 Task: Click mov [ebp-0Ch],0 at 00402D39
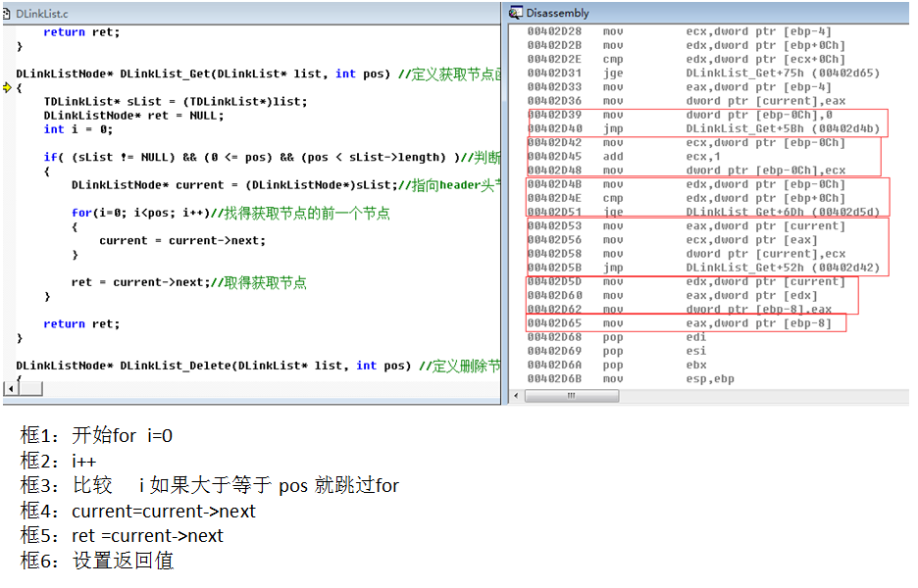click(x=680, y=116)
